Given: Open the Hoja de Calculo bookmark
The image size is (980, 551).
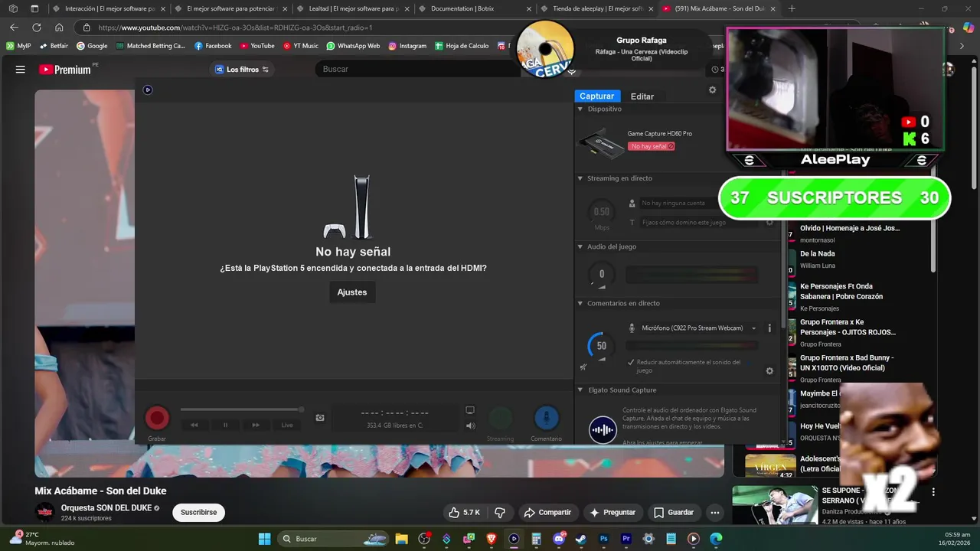Looking at the screenshot, I should pyautogui.click(x=462, y=46).
